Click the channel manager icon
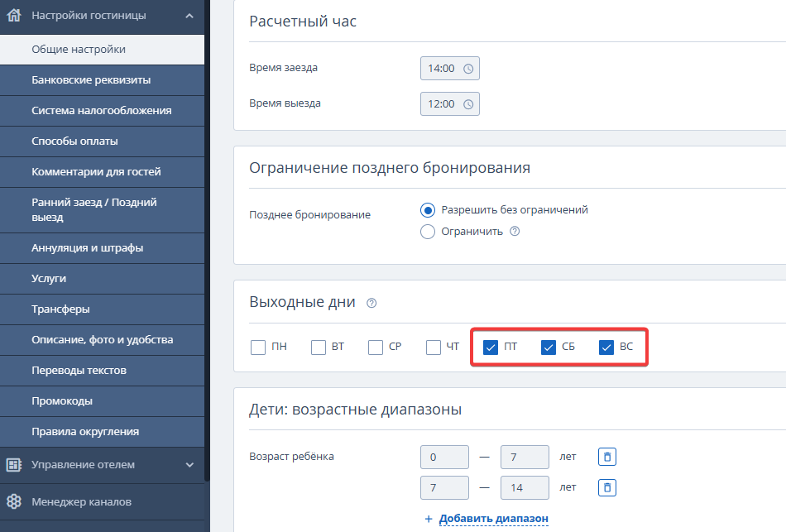This screenshot has width=786, height=532. 13,501
